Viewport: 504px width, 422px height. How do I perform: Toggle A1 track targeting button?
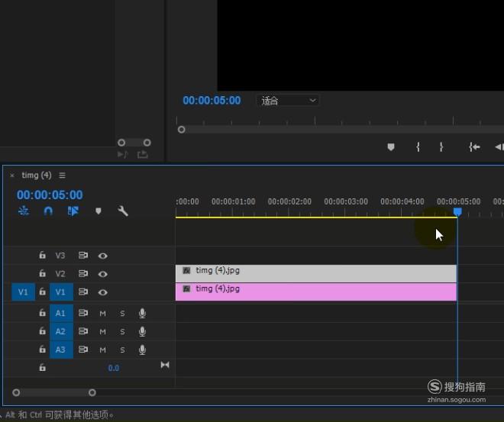coord(61,313)
